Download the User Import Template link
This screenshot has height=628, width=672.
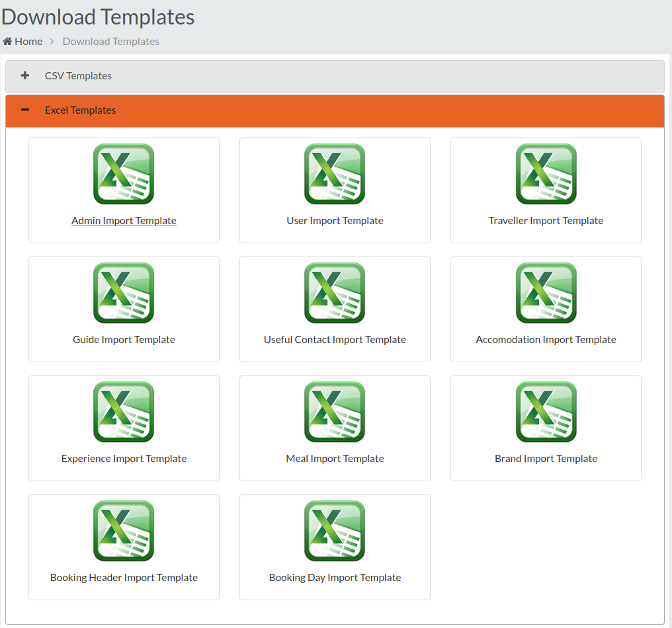pyautogui.click(x=335, y=221)
